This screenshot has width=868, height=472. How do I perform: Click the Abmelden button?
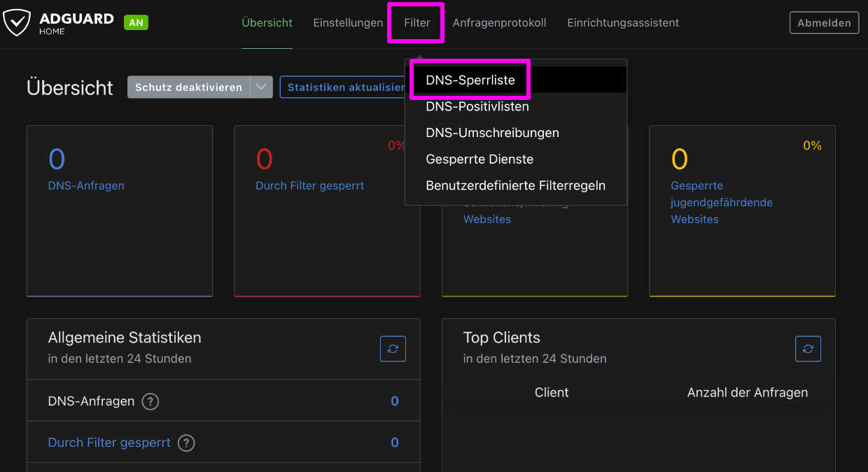coord(824,22)
